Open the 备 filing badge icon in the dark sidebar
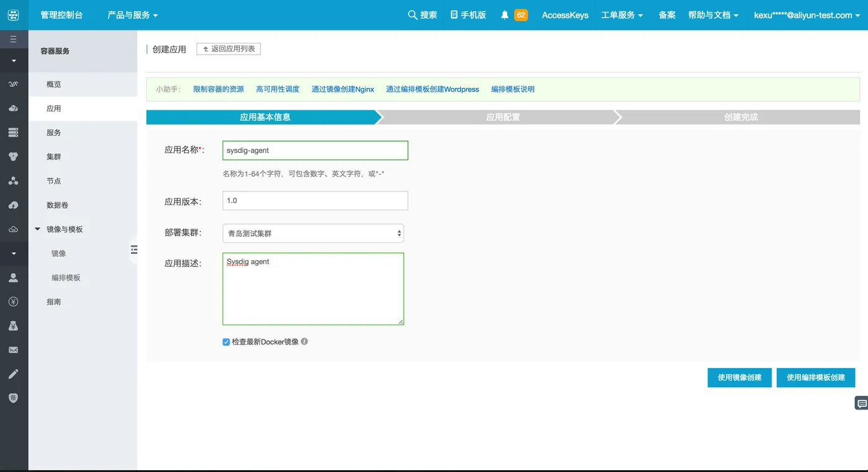 [14, 398]
